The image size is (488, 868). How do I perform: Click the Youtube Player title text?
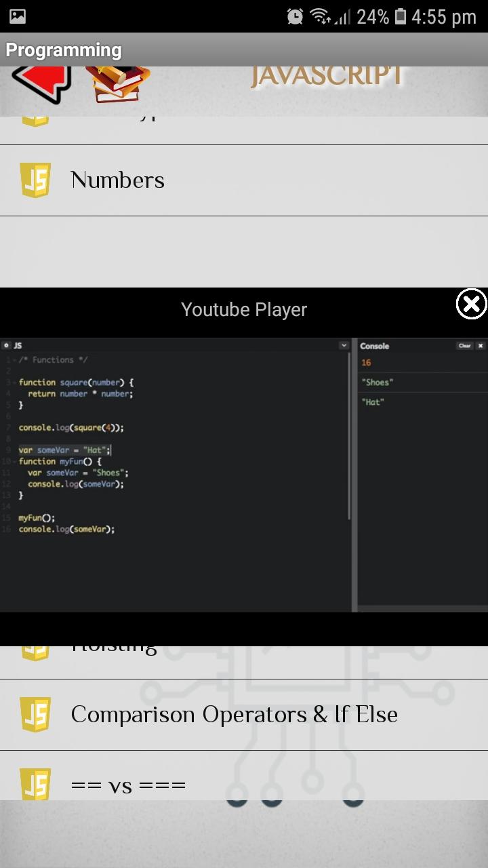click(244, 310)
